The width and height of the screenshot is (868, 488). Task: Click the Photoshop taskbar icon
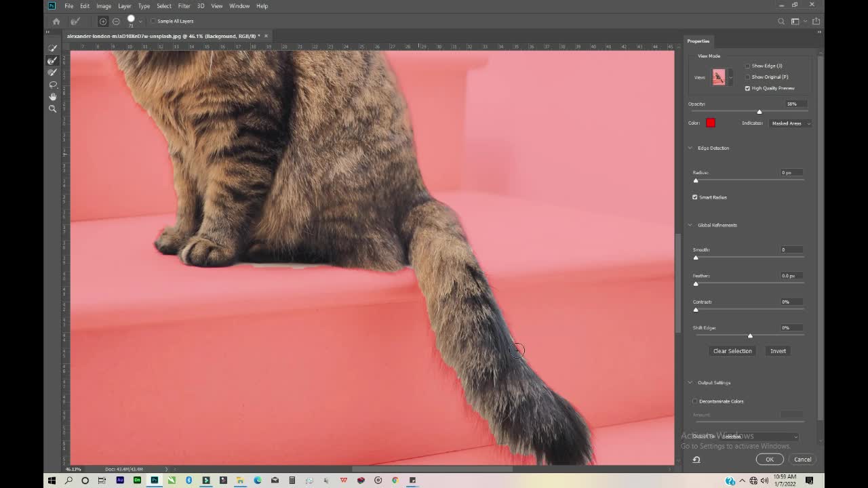[155, 481]
